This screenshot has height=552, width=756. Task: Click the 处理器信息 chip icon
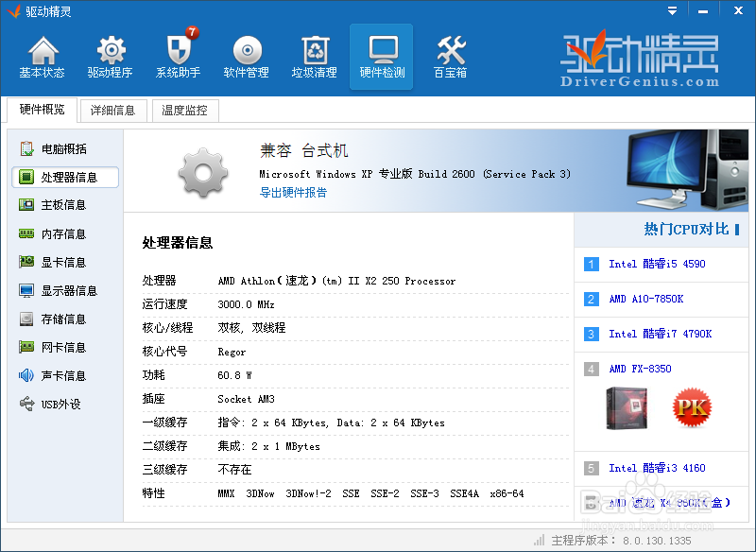[26, 177]
